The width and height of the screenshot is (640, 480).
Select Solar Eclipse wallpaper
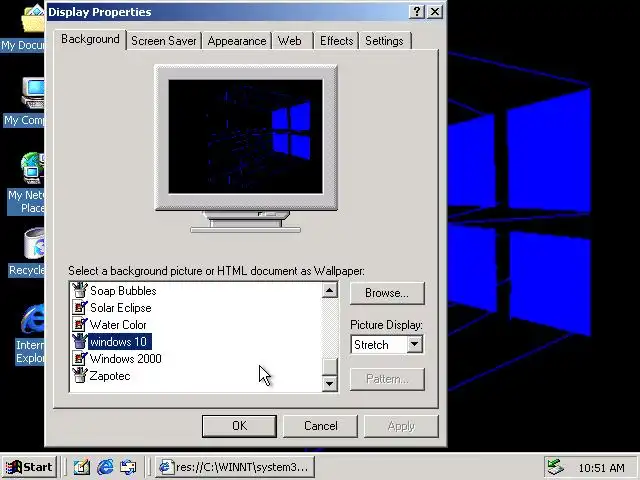click(x=120, y=308)
